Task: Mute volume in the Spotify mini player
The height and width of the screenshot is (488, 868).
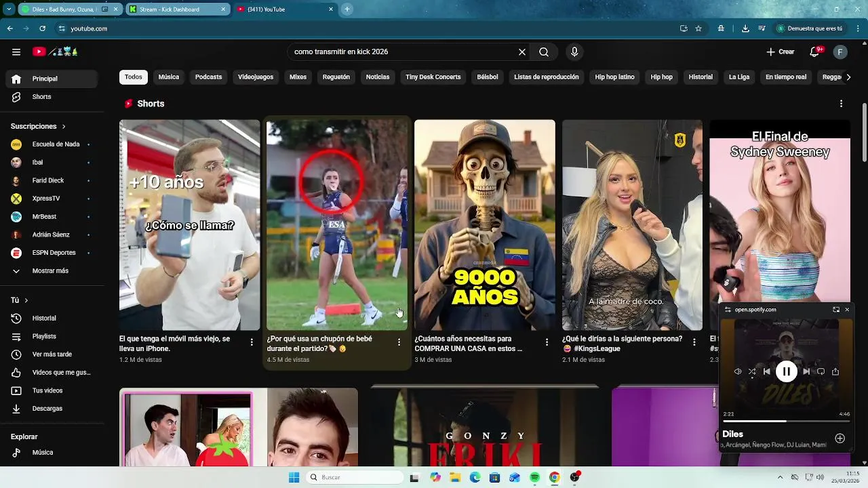Action: [x=738, y=371]
